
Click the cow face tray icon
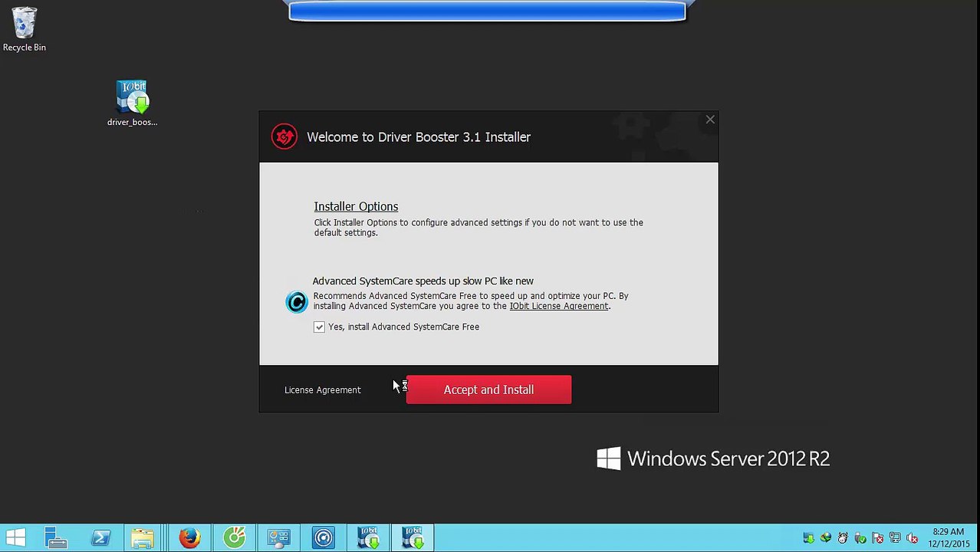[x=843, y=538]
